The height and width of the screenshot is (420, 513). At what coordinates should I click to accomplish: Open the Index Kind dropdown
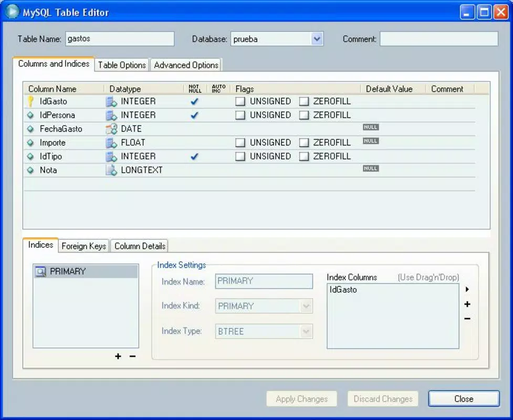tap(306, 306)
